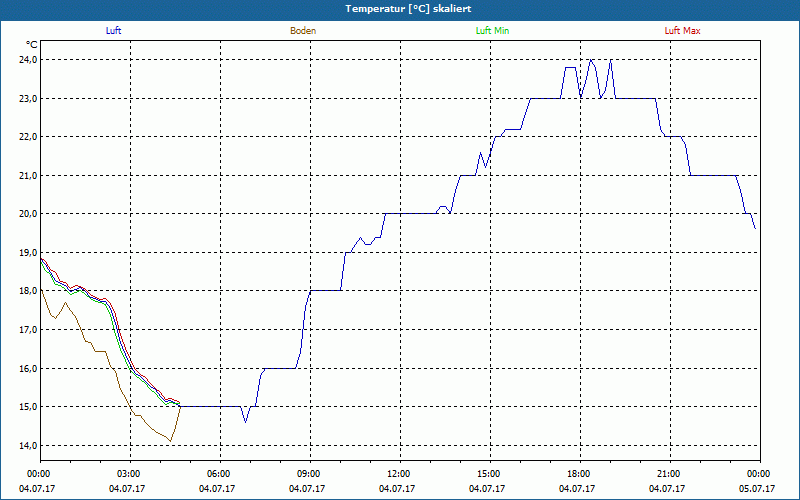Click the blue Luft legend label
Image resolution: width=800 pixels, height=500 pixels.
pyautogui.click(x=113, y=31)
